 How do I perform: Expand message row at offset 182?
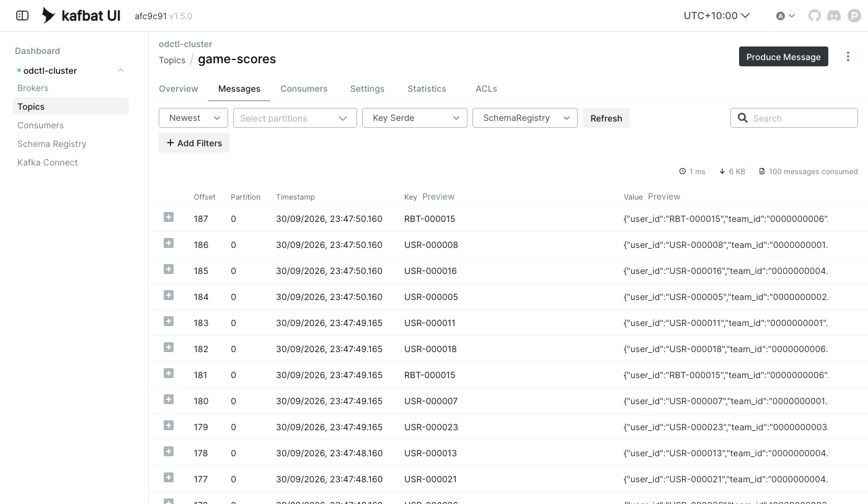(x=169, y=347)
